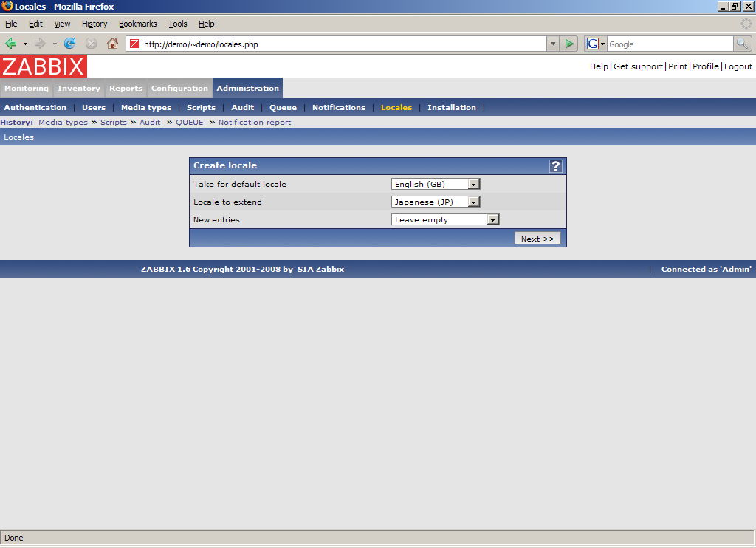Open the Profile link

pyautogui.click(x=705, y=66)
